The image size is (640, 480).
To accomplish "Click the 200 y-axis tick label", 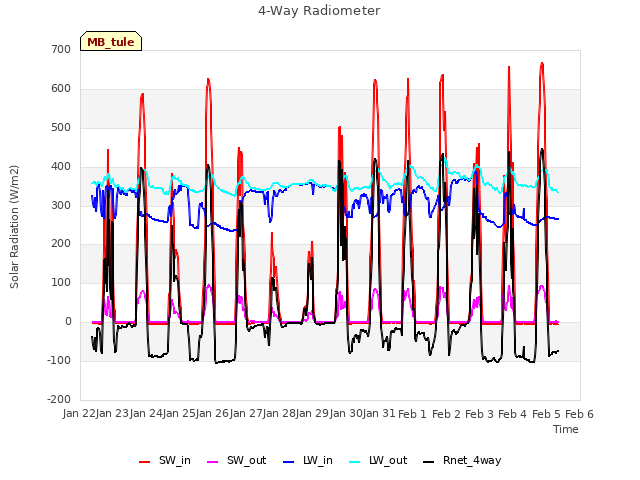I will tap(61, 244).
